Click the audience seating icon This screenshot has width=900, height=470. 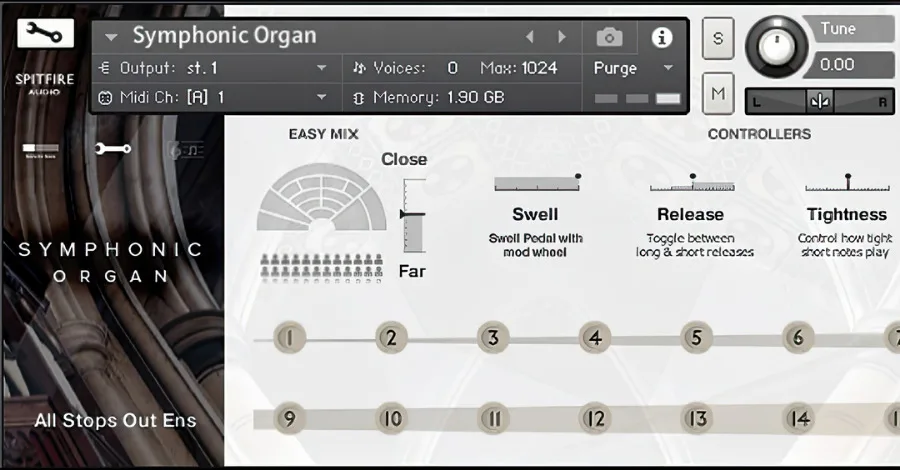pos(321,268)
